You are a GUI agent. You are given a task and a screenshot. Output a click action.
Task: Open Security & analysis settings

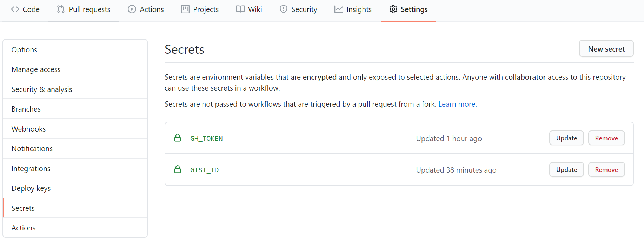click(42, 89)
